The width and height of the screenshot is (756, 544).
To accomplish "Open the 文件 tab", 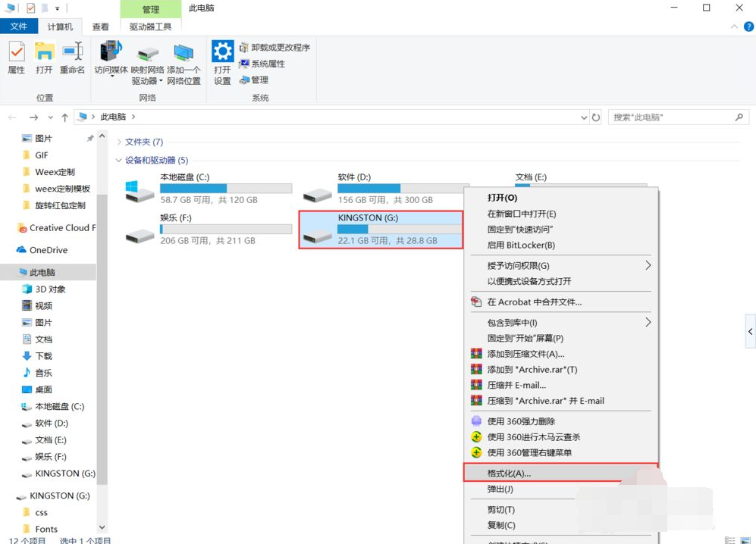I will pos(18,27).
